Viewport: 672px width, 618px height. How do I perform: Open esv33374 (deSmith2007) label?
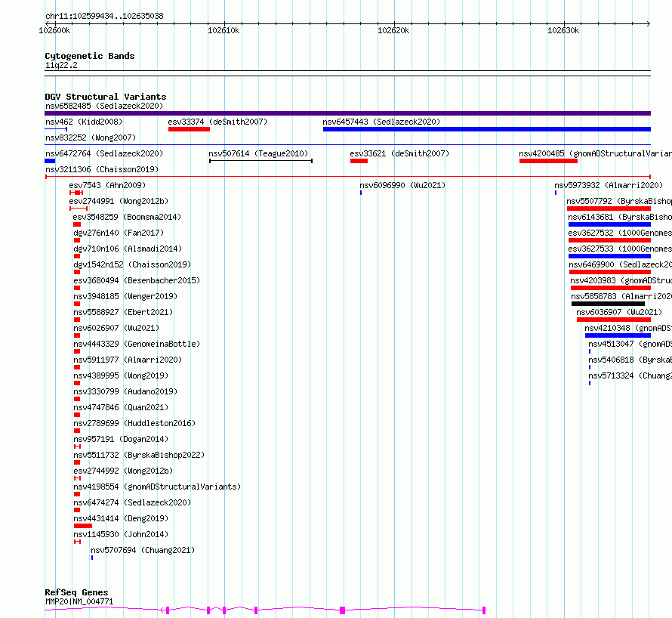[x=217, y=122]
